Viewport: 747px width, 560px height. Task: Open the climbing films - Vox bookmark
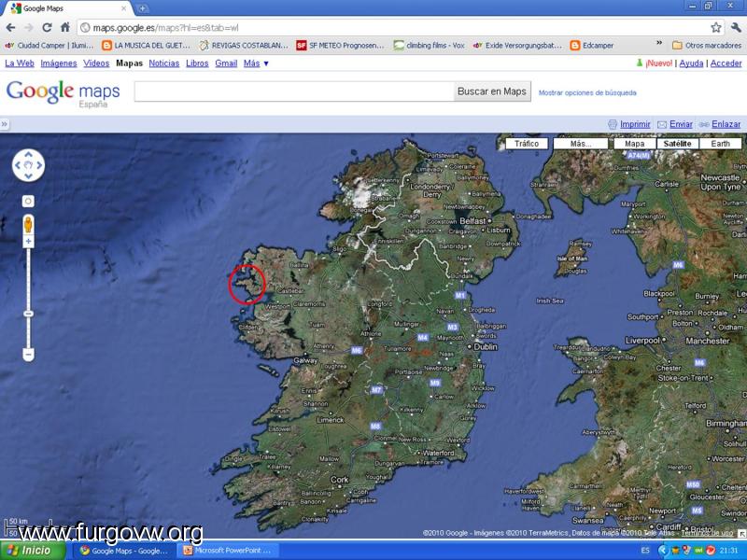point(430,45)
